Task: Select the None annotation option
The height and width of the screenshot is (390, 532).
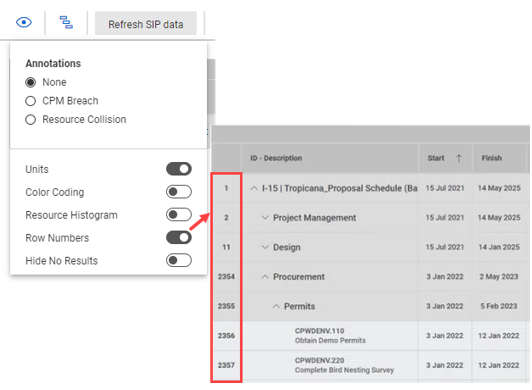Action: [x=31, y=82]
